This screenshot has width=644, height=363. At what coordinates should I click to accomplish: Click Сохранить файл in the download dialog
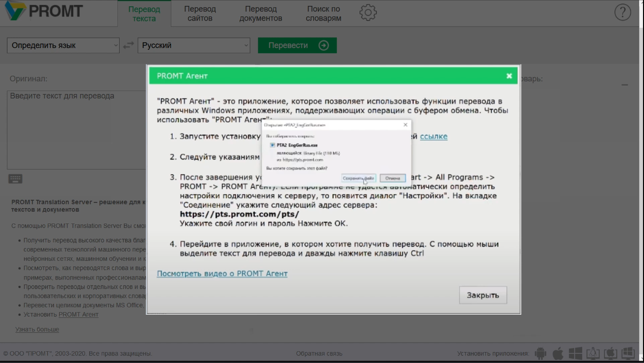[358, 178]
